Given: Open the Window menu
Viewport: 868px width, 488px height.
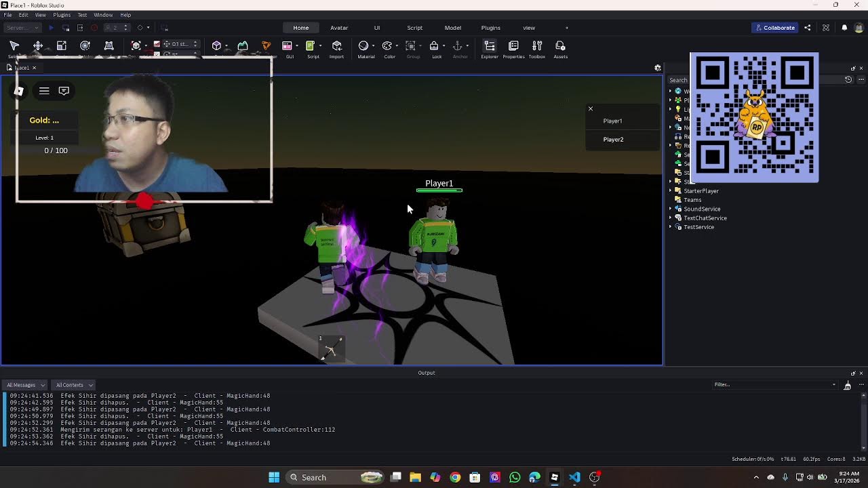Looking at the screenshot, I should (103, 15).
